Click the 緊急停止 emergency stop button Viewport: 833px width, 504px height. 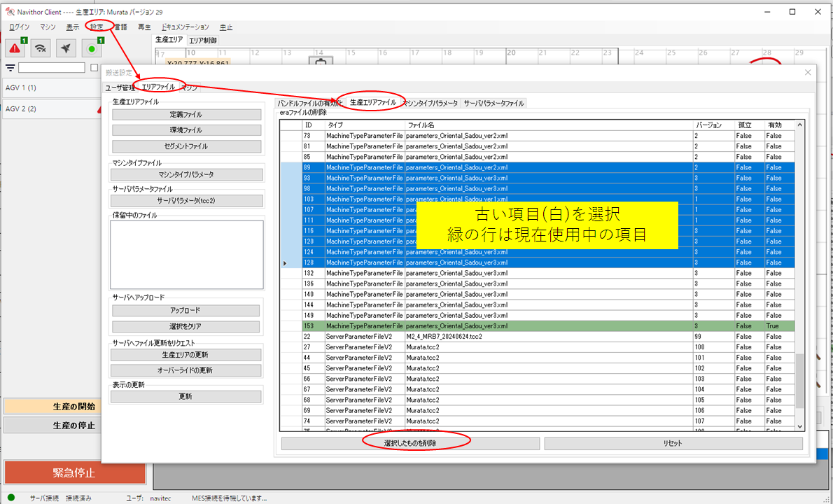(74, 472)
